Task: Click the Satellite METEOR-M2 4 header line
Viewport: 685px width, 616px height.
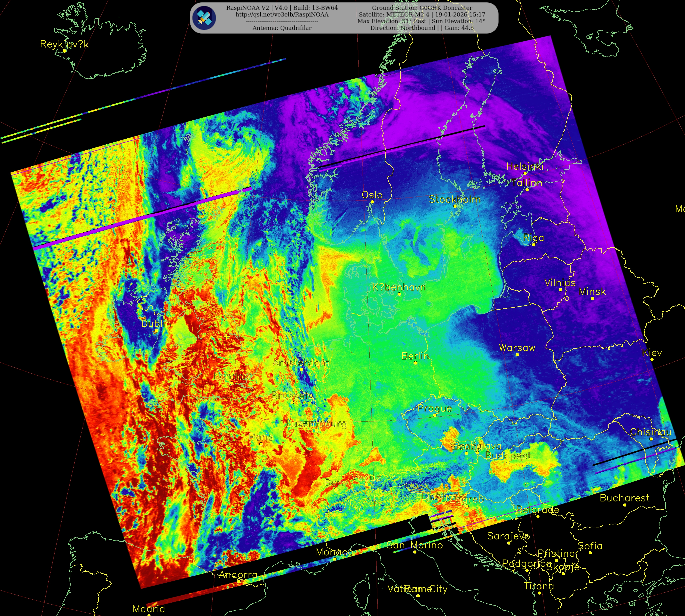Action: (x=422, y=15)
